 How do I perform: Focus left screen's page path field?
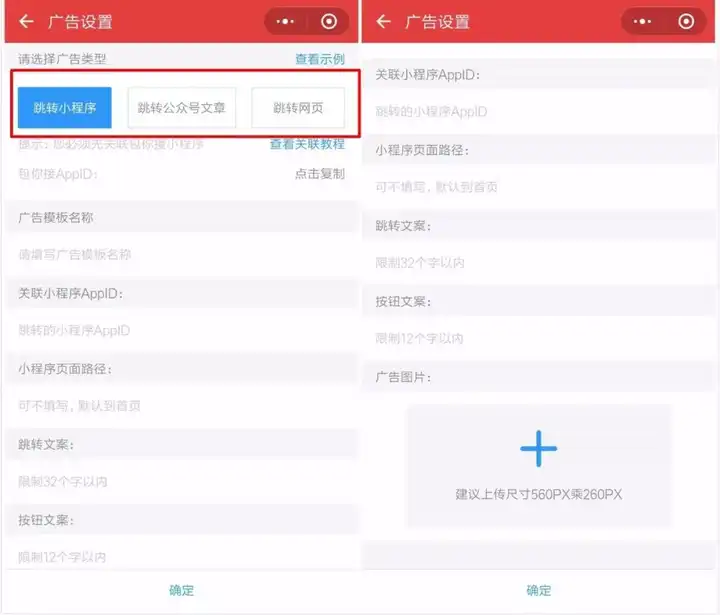coord(181,406)
